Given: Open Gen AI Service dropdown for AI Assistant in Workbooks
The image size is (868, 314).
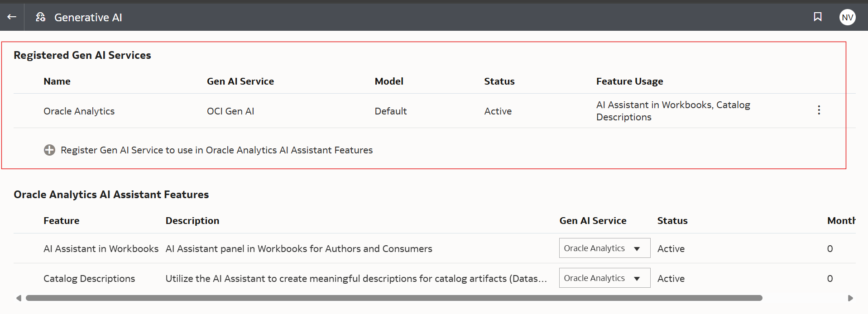Looking at the screenshot, I should pos(604,248).
